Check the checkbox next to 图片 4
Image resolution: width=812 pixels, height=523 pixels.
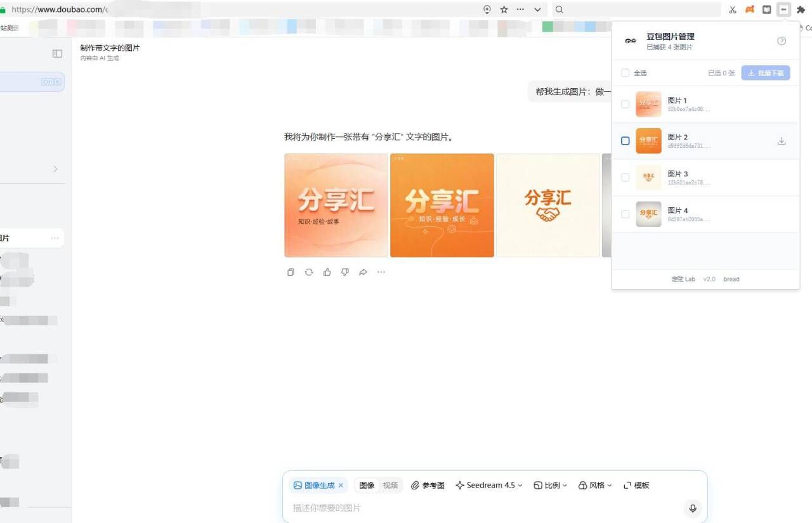(x=625, y=214)
